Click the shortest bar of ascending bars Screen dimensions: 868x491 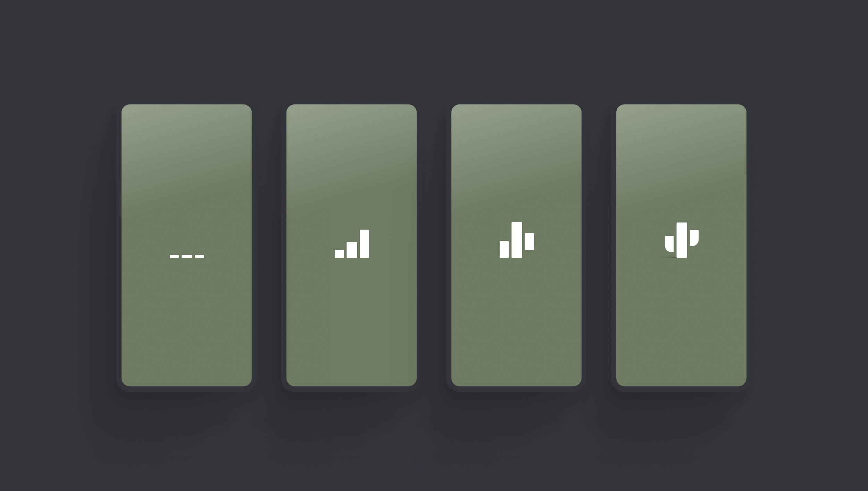pos(339,254)
